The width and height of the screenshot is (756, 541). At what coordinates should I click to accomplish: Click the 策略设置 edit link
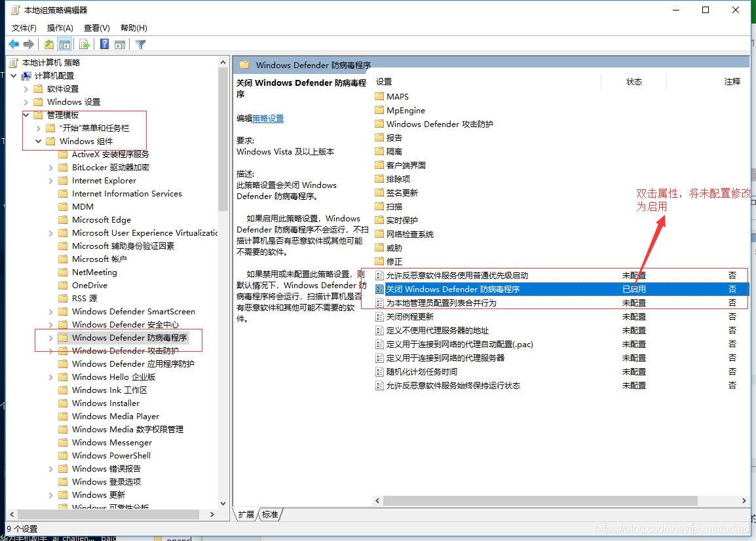pos(268,118)
